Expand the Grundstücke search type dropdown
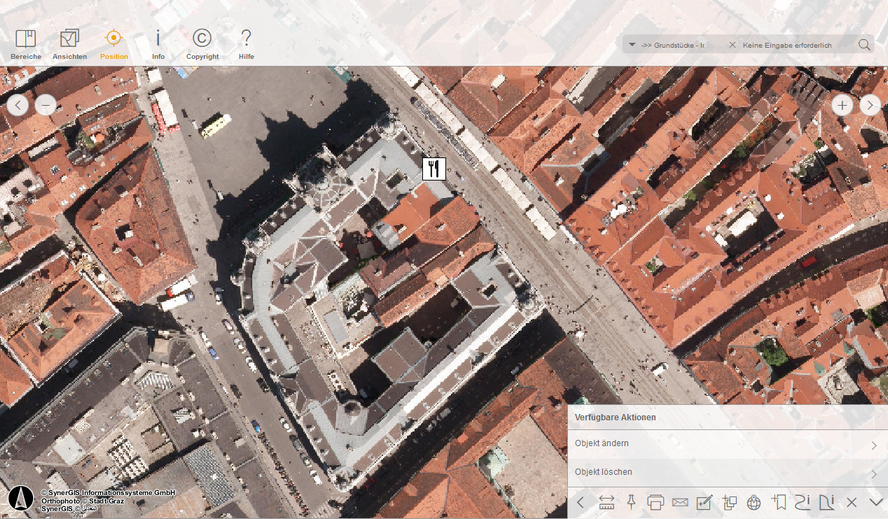This screenshot has width=888, height=519. [633, 45]
